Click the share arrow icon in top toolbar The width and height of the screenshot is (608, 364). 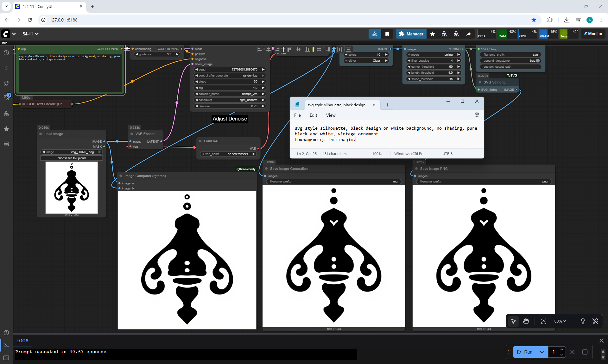pos(468,34)
